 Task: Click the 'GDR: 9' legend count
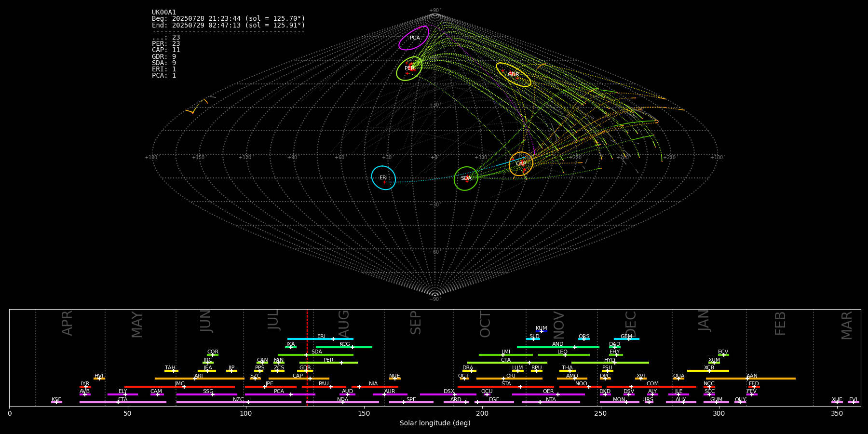pyautogui.click(x=164, y=57)
